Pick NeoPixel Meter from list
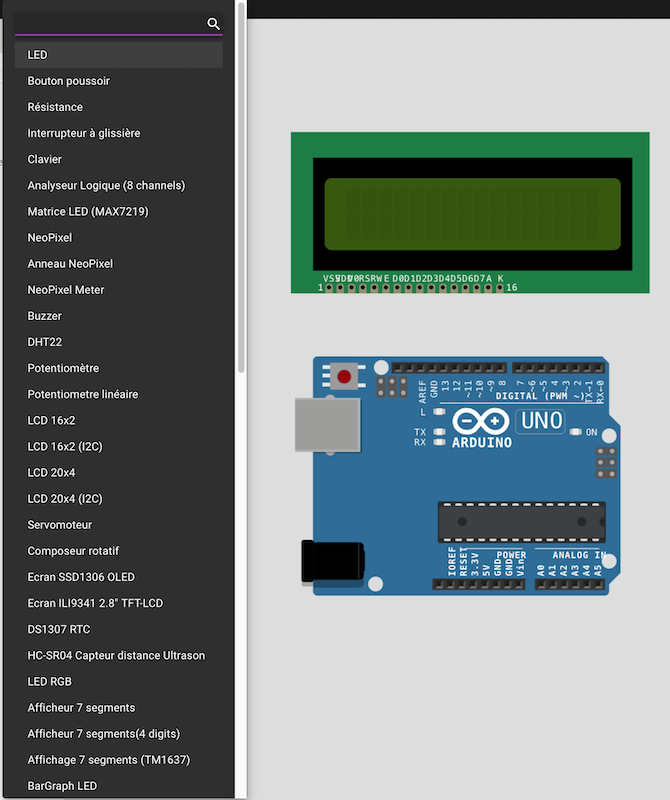This screenshot has width=670, height=800. (x=118, y=289)
